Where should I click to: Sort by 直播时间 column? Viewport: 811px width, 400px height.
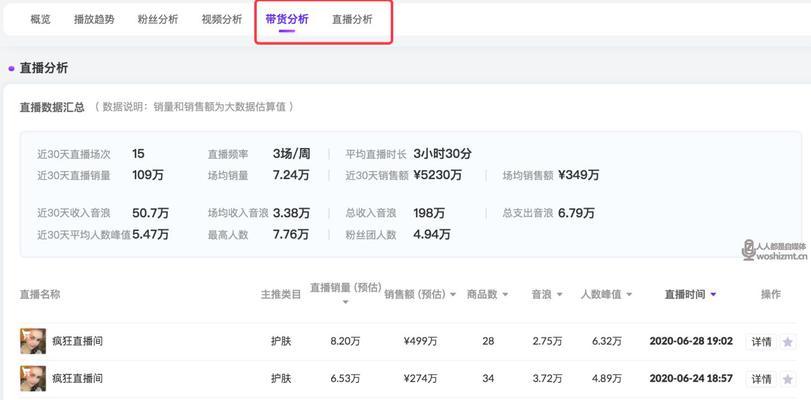(x=690, y=294)
